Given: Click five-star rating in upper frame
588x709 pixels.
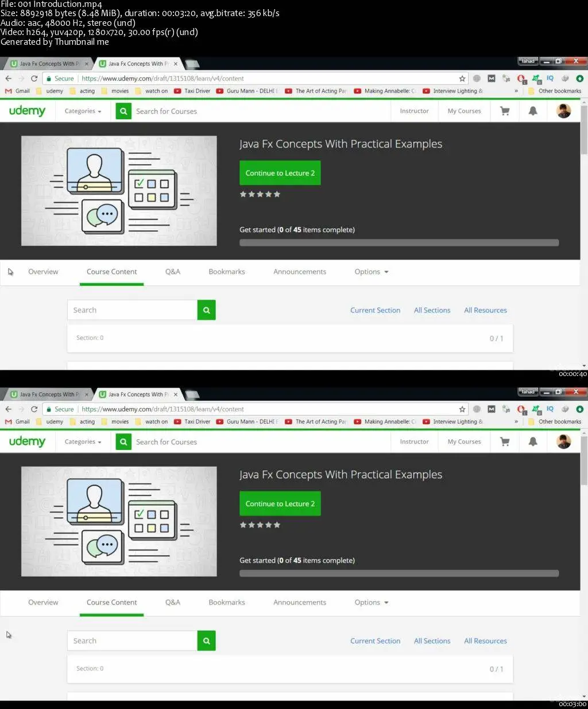Looking at the screenshot, I should coord(260,195).
